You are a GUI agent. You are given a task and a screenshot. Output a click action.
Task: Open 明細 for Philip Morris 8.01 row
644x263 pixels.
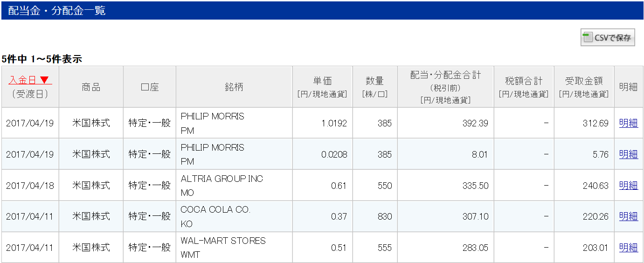click(628, 154)
